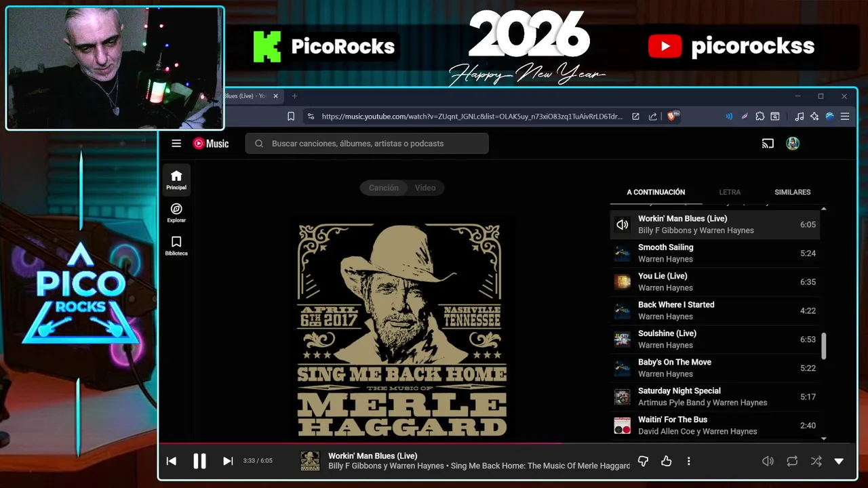
Task: Click the player bar album thumbnail
Action: tap(310, 461)
